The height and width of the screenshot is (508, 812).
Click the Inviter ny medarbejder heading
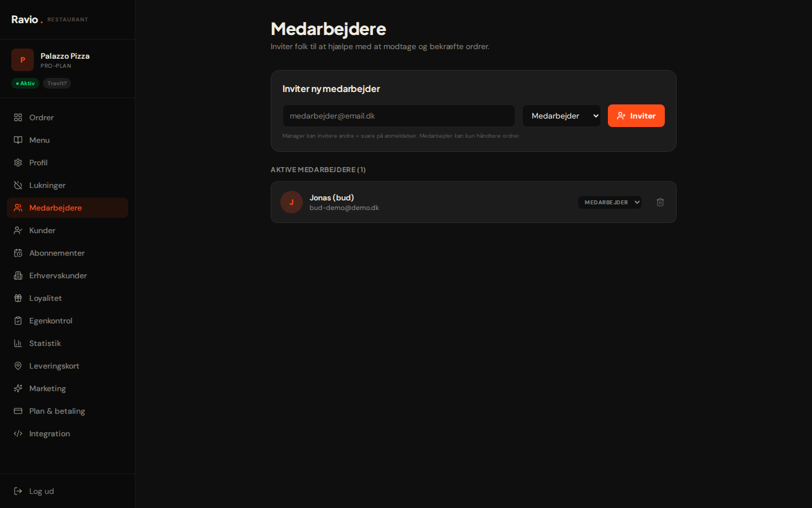click(331, 89)
